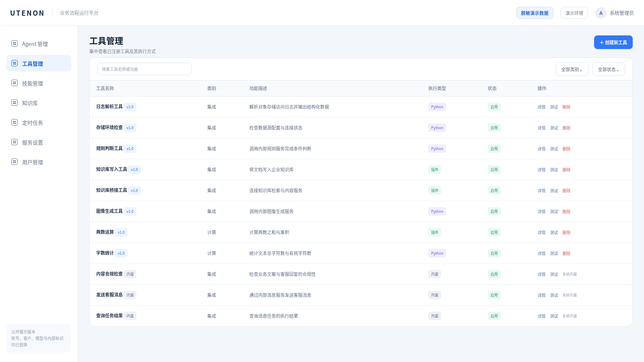Click description 查询消息任务的执行结果

point(274,316)
